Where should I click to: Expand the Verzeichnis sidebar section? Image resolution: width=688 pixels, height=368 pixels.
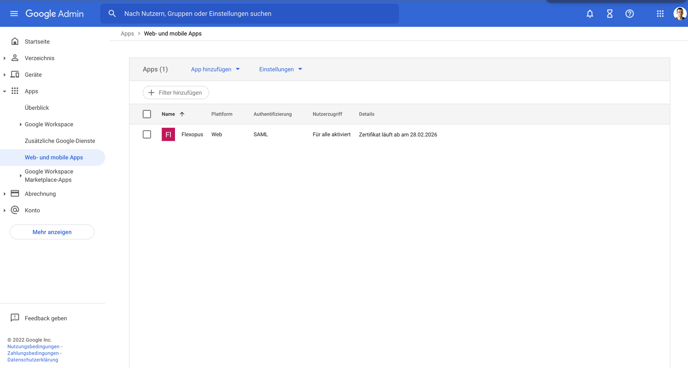tap(4, 58)
